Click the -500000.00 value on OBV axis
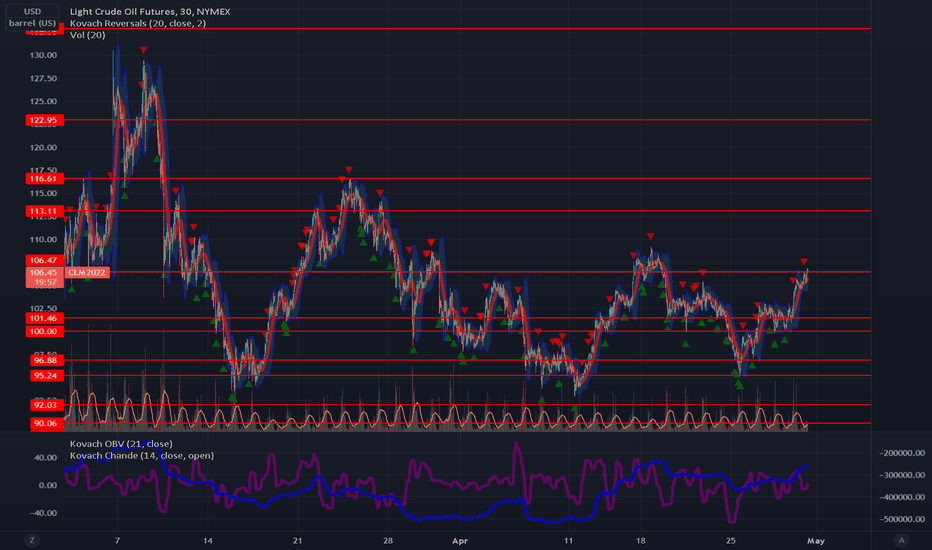Image resolution: width=932 pixels, height=550 pixels. (x=902, y=519)
